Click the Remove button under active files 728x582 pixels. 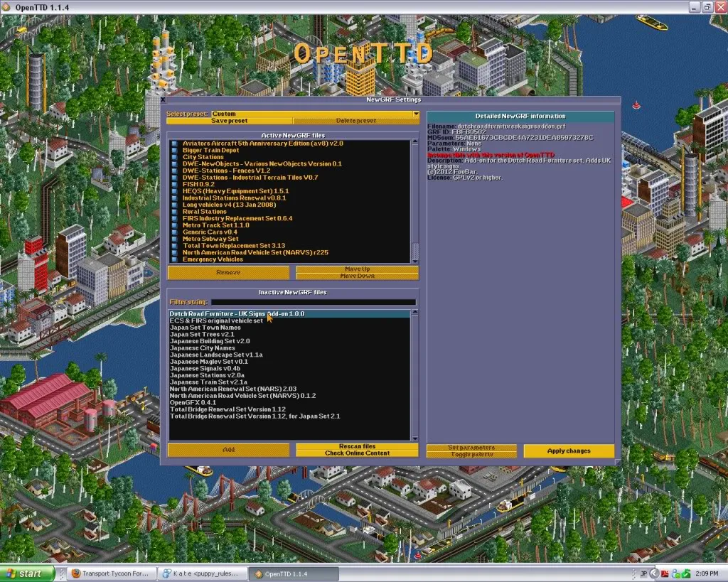click(228, 272)
